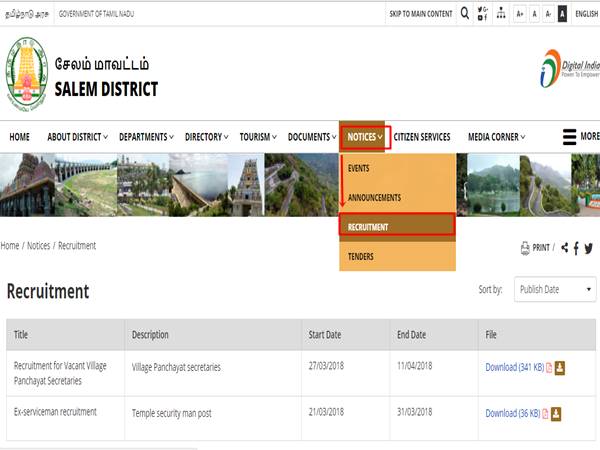The height and width of the screenshot is (450, 600).
Task: Decrease font size with A-
Action: click(548, 14)
